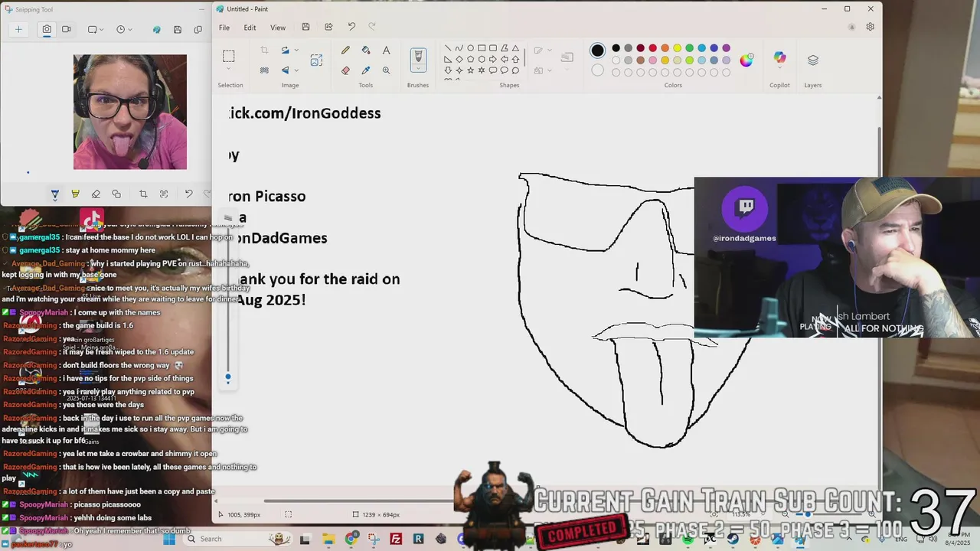The height and width of the screenshot is (551, 980).
Task: Select Snipping Tool ballpoint pen
Action: pyautogui.click(x=54, y=194)
